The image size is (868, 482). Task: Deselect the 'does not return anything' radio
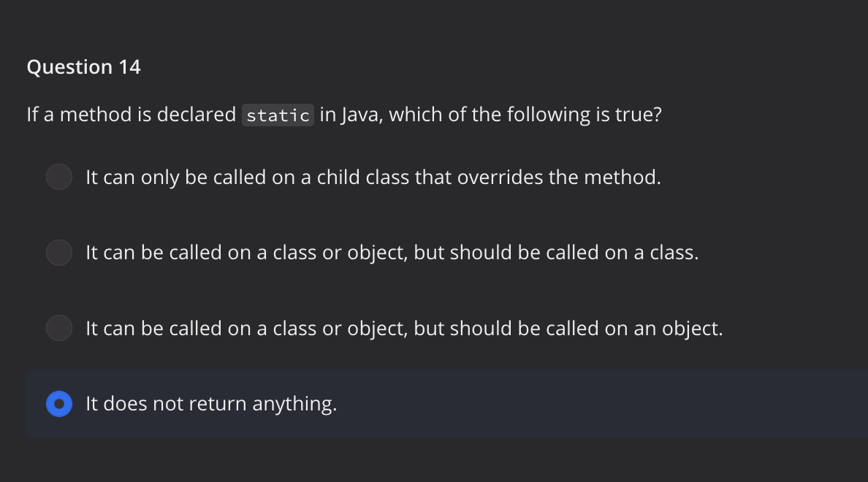[x=59, y=403]
